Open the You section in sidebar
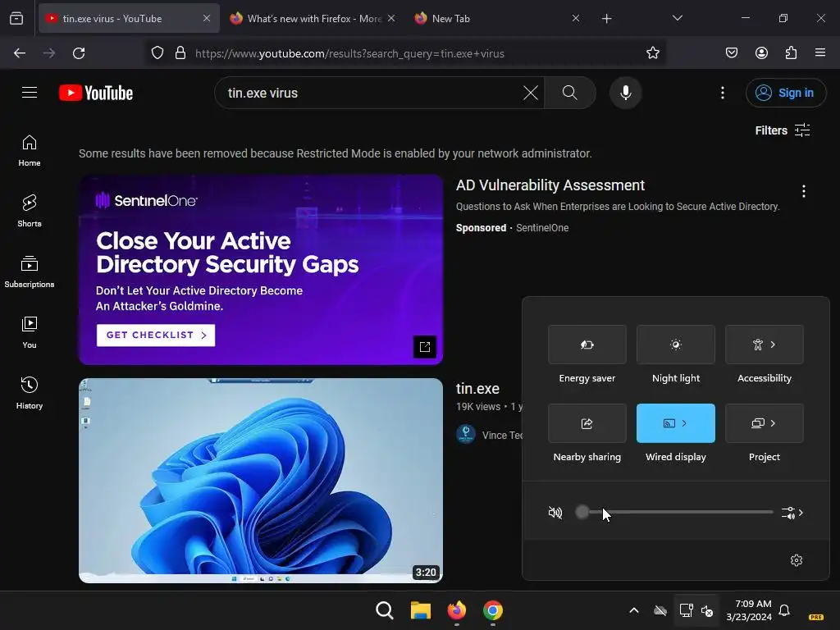The image size is (840, 630). coord(30,332)
